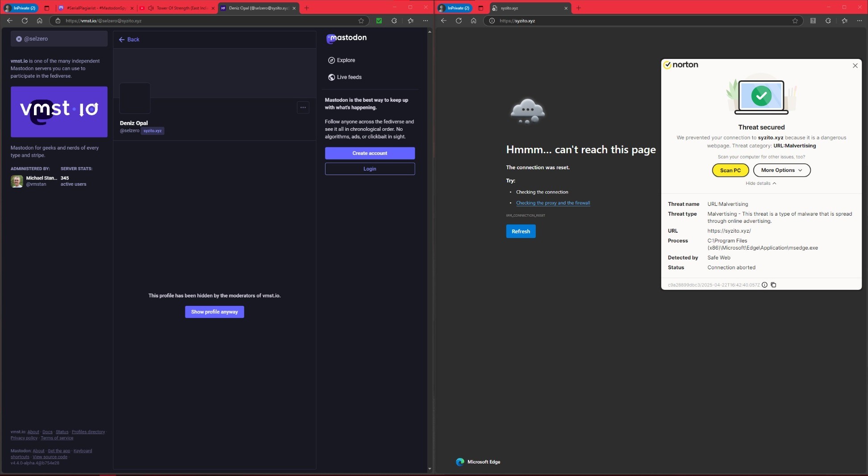868x476 pixels.
Task: Copy Norton threat ID to clipboard
Action: coord(773,285)
